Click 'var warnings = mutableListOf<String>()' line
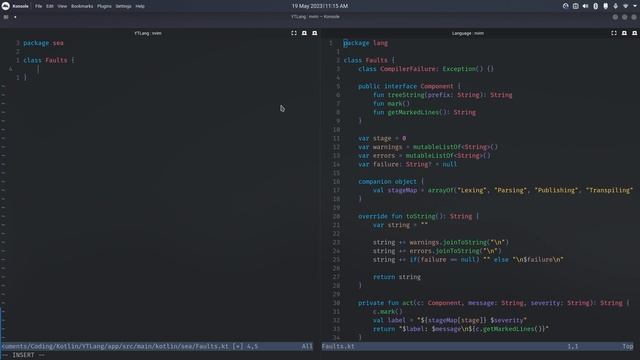 428,147
